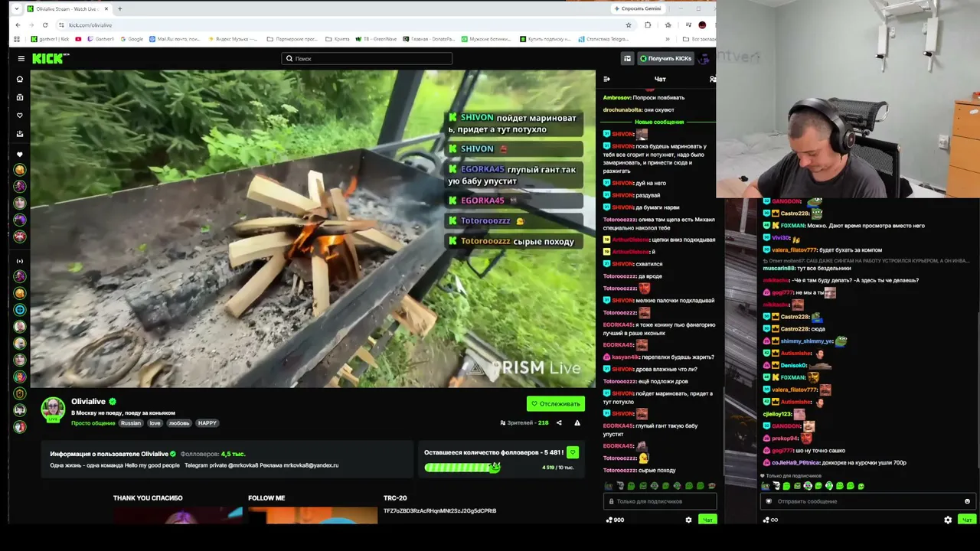Open settings gear in the right chat
This screenshot has height=551, width=980.
tap(948, 520)
